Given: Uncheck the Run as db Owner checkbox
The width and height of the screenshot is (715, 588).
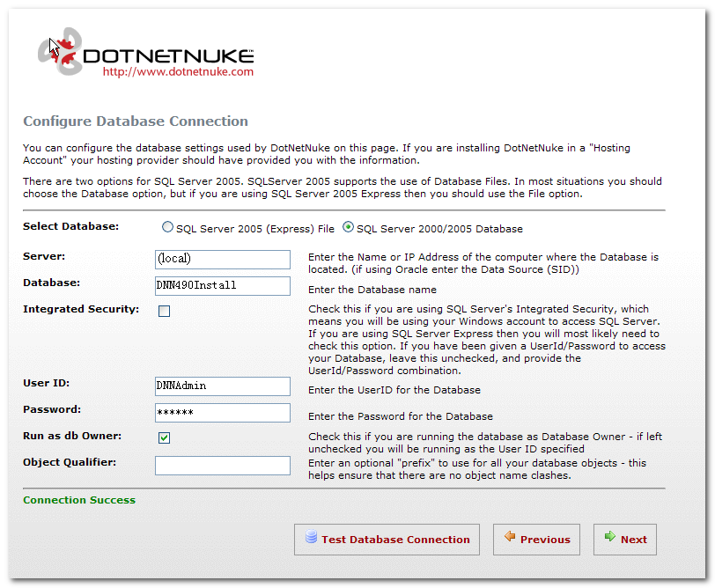Looking at the screenshot, I should tap(164, 437).
